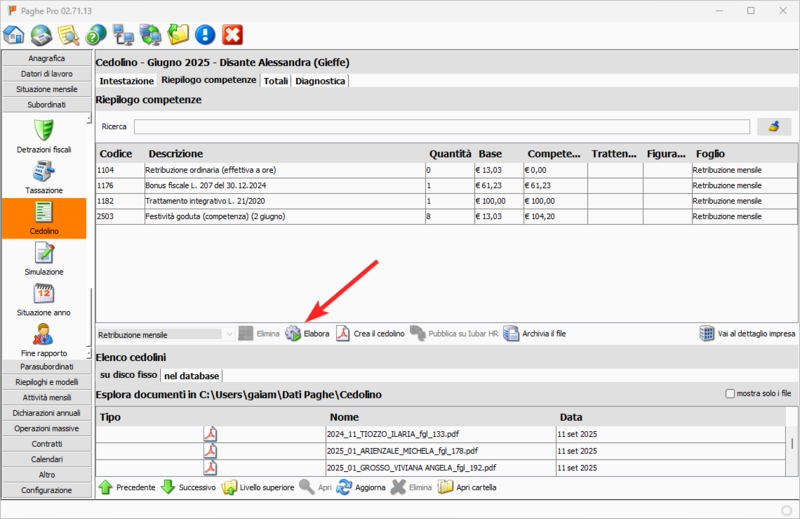Viewport: 800px width, 519px height.
Task: Open Tassazione from the sidebar
Action: [x=44, y=177]
